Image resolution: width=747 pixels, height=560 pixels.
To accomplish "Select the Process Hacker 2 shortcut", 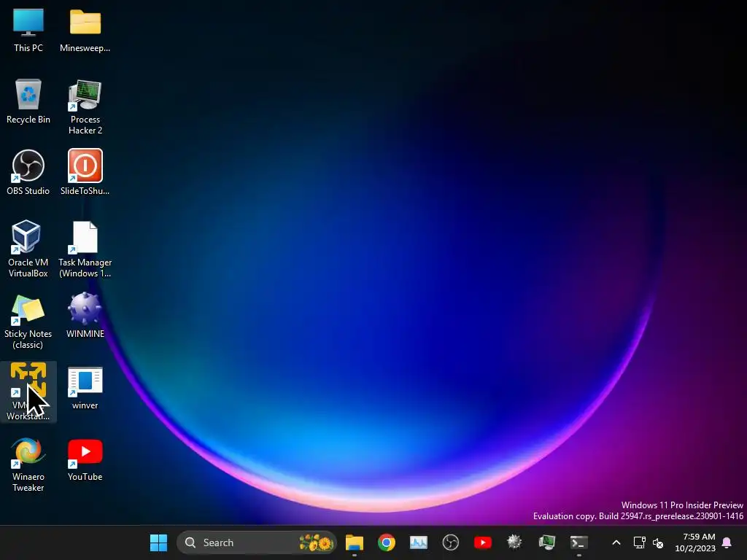I will 85,107.
